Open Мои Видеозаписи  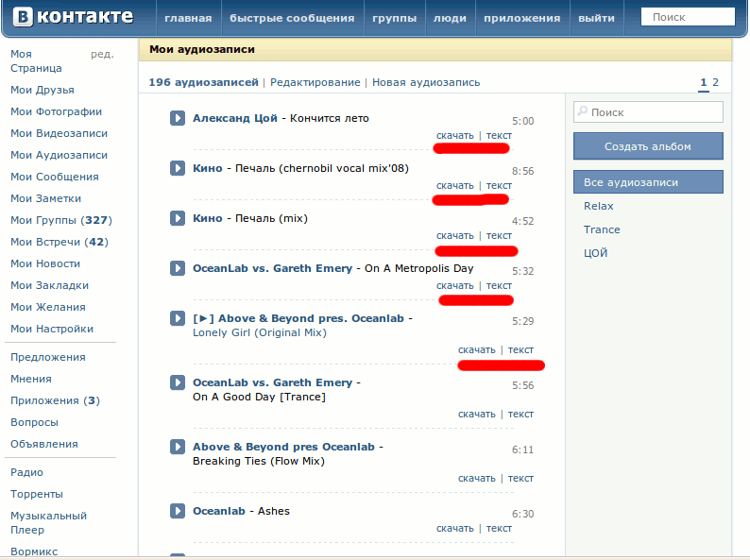(59, 133)
